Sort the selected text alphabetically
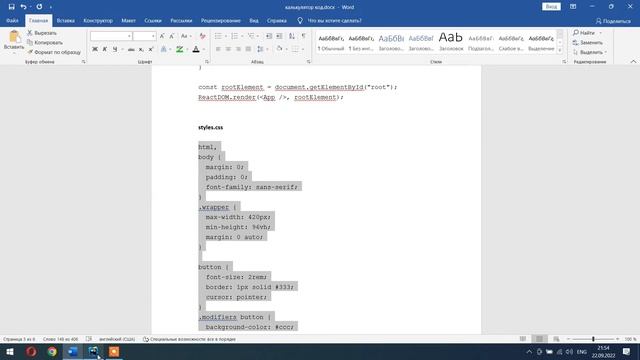This screenshot has width=640, height=360. coord(292,36)
